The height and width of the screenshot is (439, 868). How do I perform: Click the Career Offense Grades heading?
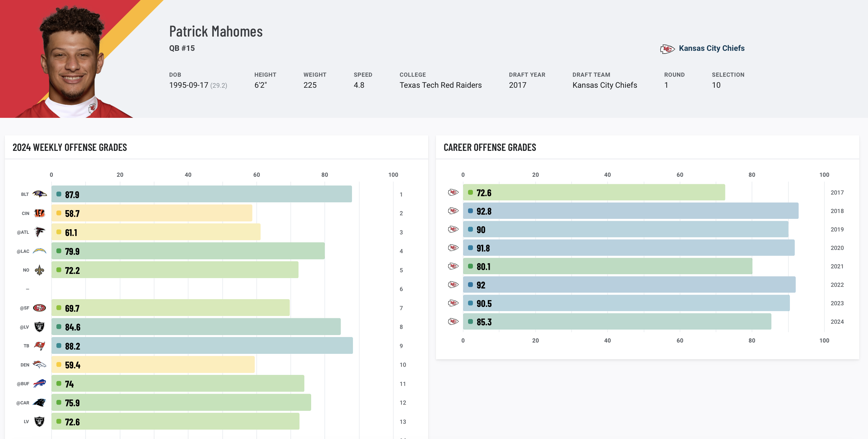(489, 147)
